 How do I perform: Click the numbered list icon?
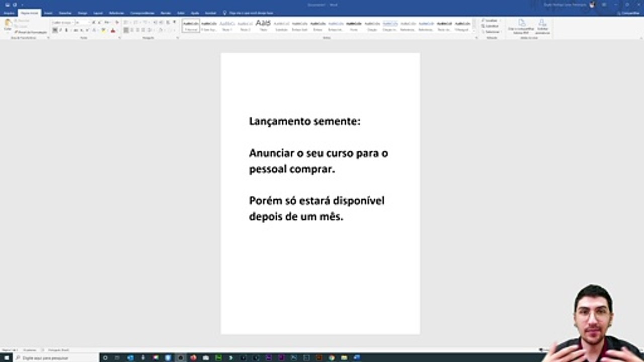[135, 23]
